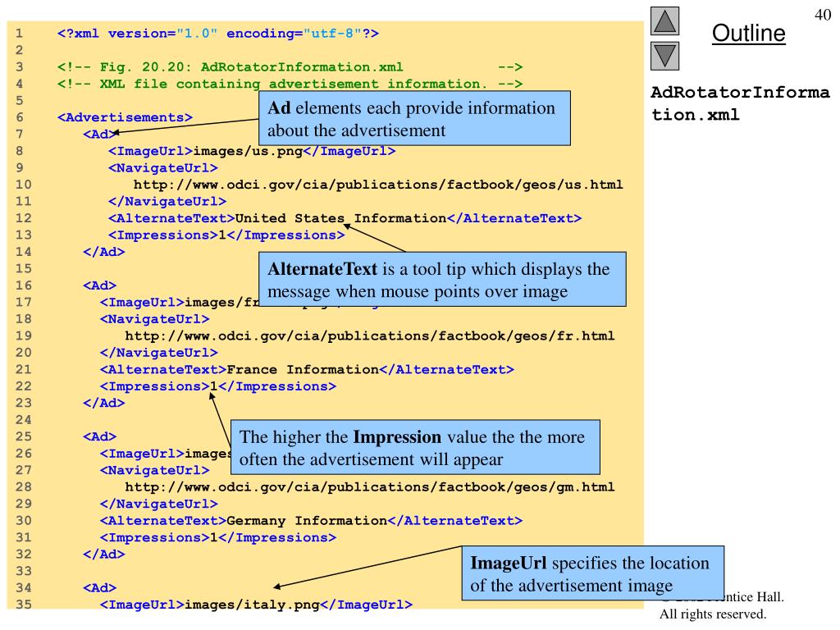Image resolution: width=840 pixels, height=630 pixels.
Task: Click the opening Ad tag on line 34
Action: 99,588
